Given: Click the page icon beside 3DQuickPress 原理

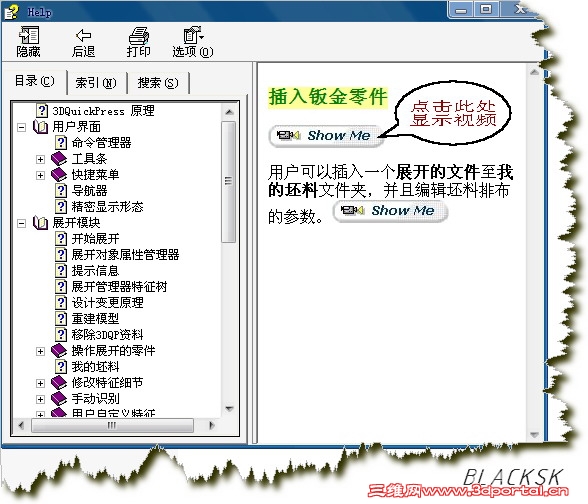Looking at the screenshot, I should [42, 110].
